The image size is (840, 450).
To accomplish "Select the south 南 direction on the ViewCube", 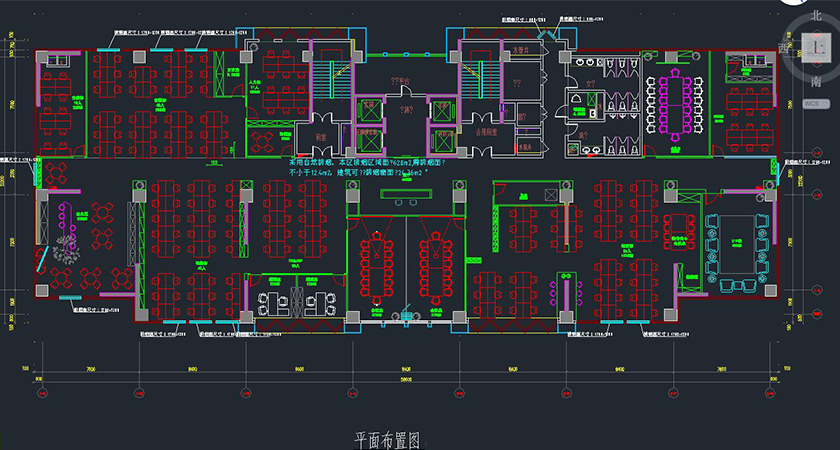I will point(816,81).
